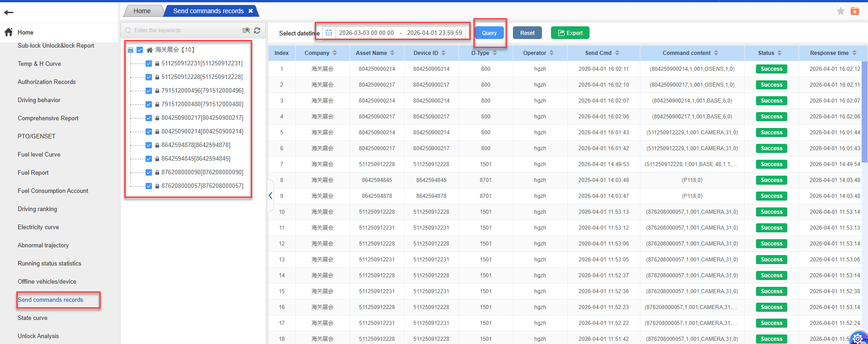Sort by the Company column
The image size is (868, 344).
[335, 53]
